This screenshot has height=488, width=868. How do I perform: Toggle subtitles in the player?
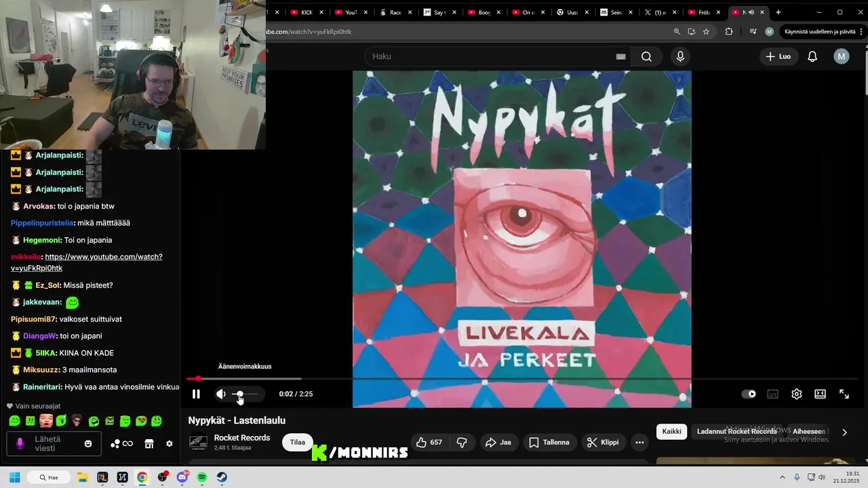click(x=772, y=394)
